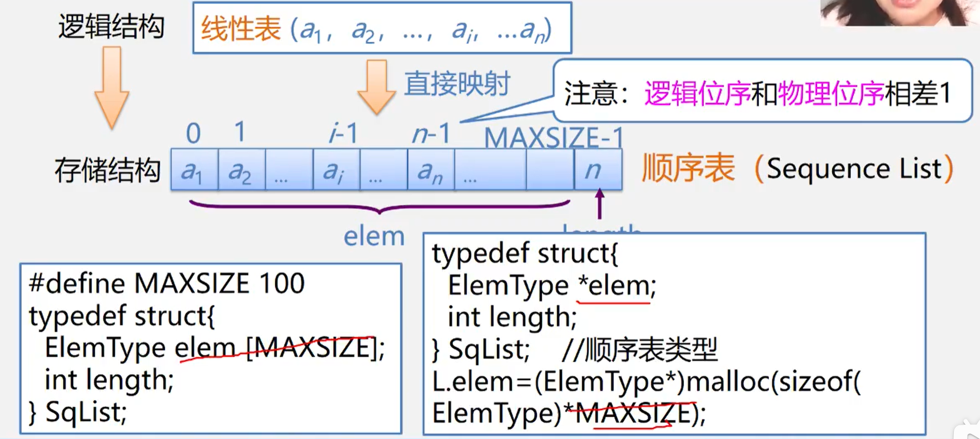
Task: Click the pink '物理位序' text
Action: [831, 93]
